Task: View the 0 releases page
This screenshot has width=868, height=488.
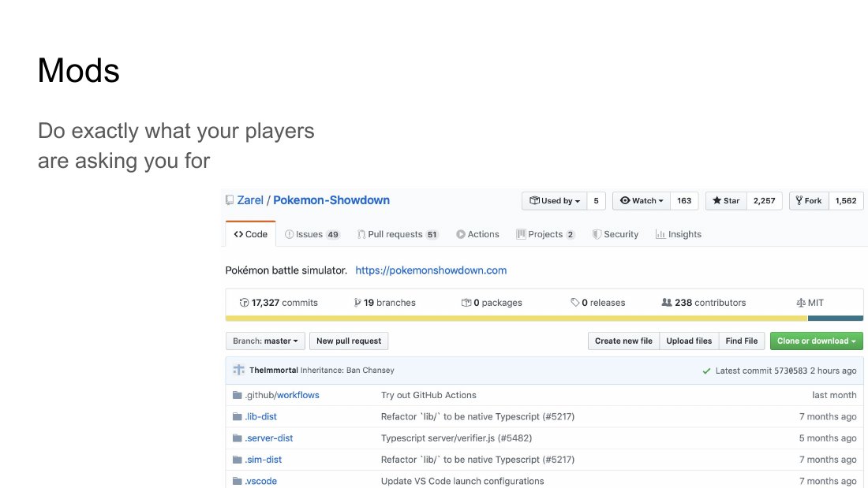Action: click(598, 303)
